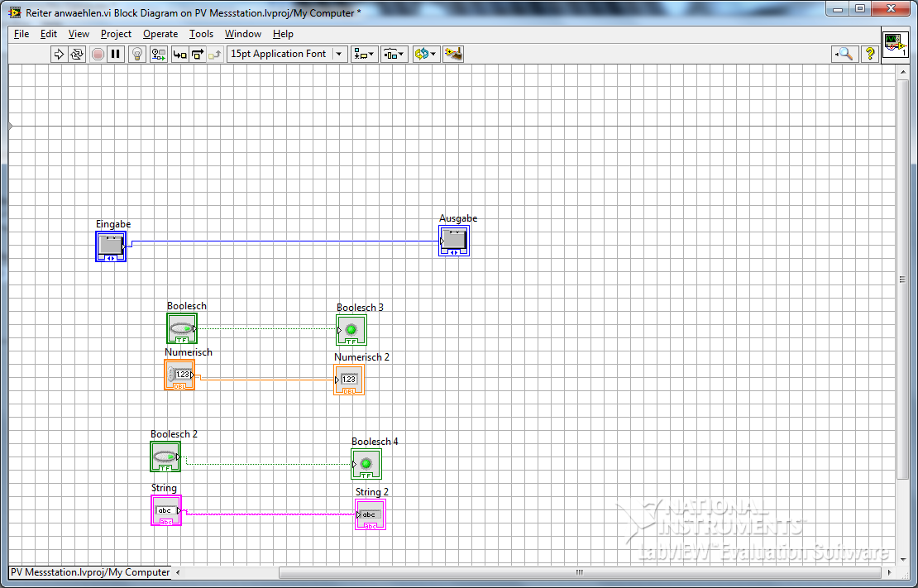This screenshot has height=588, width=918.
Task: Open the File menu
Action: coord(21,34)
